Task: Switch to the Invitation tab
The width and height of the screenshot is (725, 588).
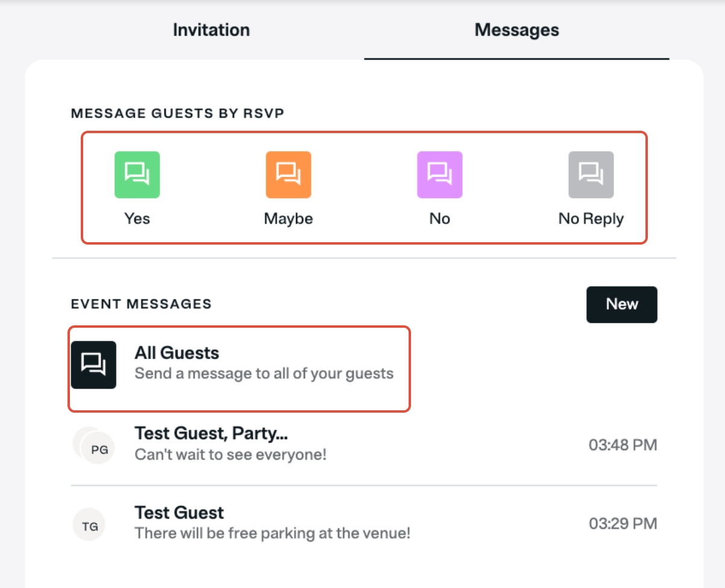Action: (211, 29)
